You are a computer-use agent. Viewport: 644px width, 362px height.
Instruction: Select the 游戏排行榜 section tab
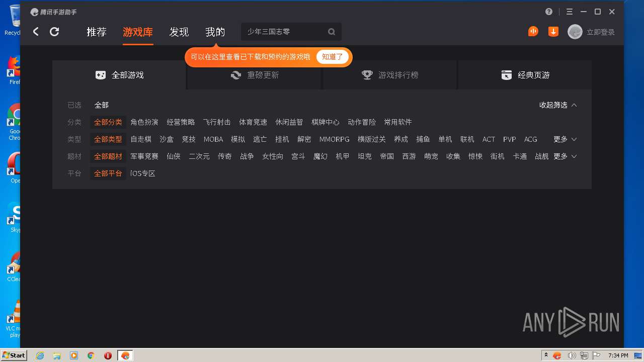(390, 75)
